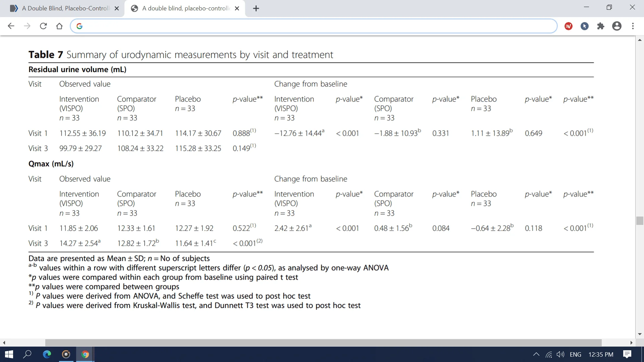Click horizontal scrollbar right arrow
This screenshot has height=362, width=644.
632,343
